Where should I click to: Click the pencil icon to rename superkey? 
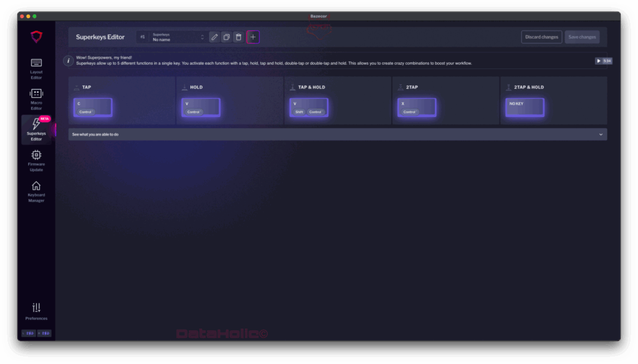[214, 37]
